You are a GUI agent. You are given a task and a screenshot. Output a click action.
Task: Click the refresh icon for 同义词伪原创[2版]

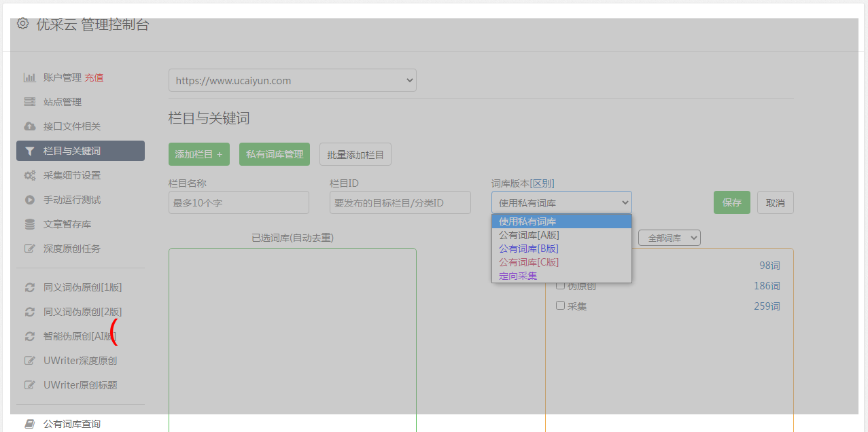pos(29,312)
